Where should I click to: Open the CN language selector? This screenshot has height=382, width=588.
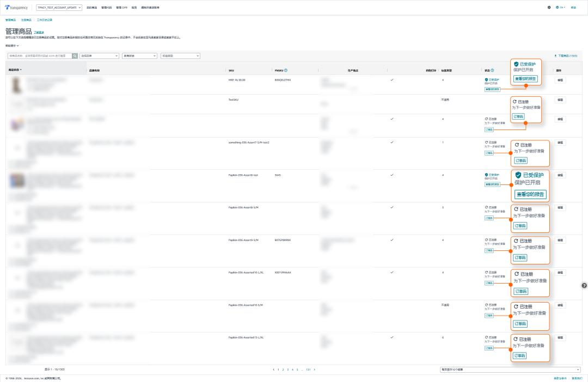(561, 8)
